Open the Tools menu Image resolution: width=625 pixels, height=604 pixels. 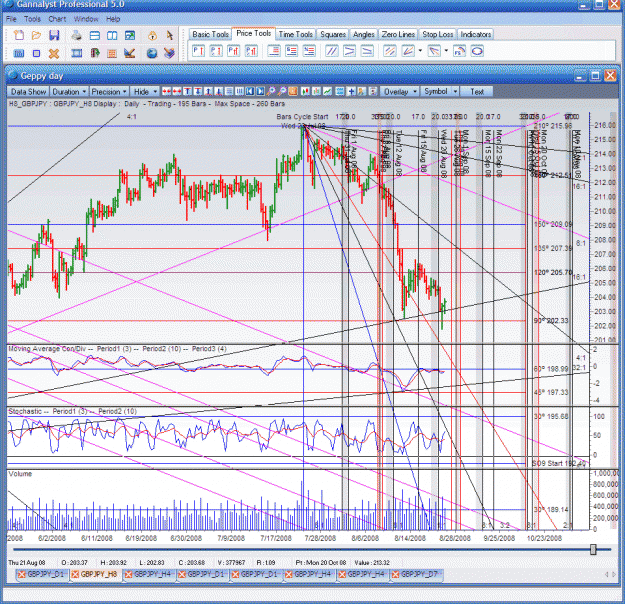tap(32, 19)
